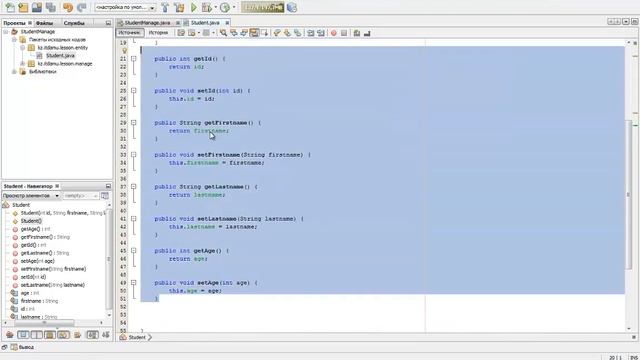Click the Undo arrow icon
Image resolution: width=640 pixels, height=360 pixels.
[68, 7]
